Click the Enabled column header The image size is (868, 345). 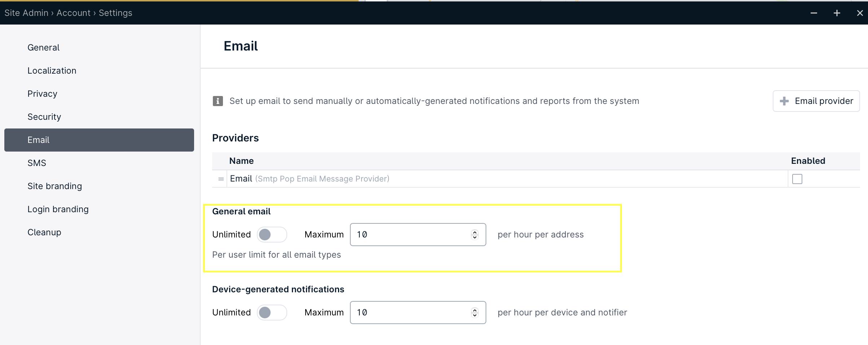coord(808,161)
